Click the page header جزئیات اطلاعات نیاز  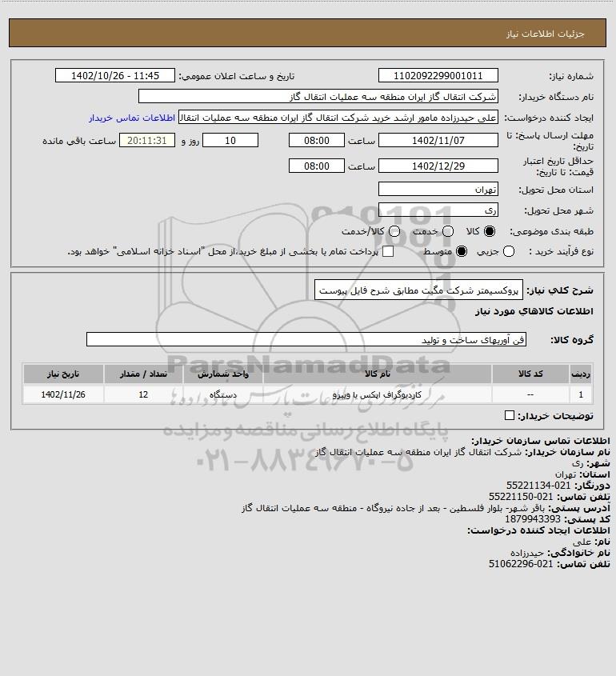coord(546,34)
